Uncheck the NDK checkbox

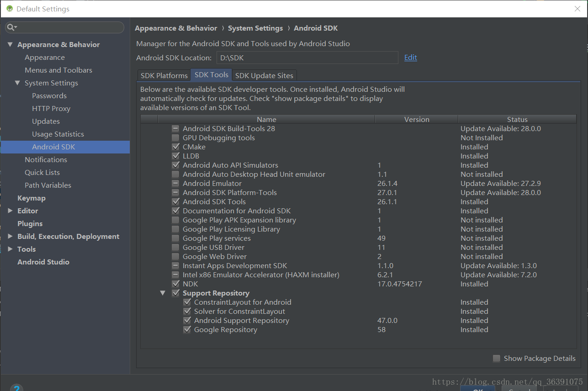pos(175,284)
